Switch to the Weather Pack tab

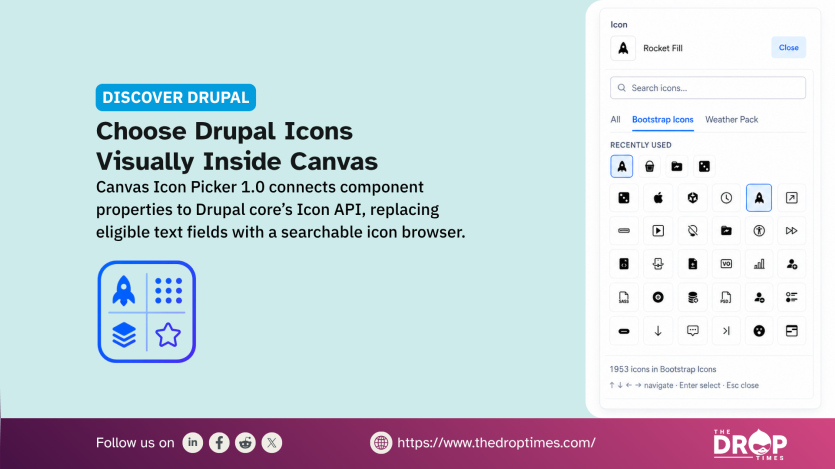731,119
